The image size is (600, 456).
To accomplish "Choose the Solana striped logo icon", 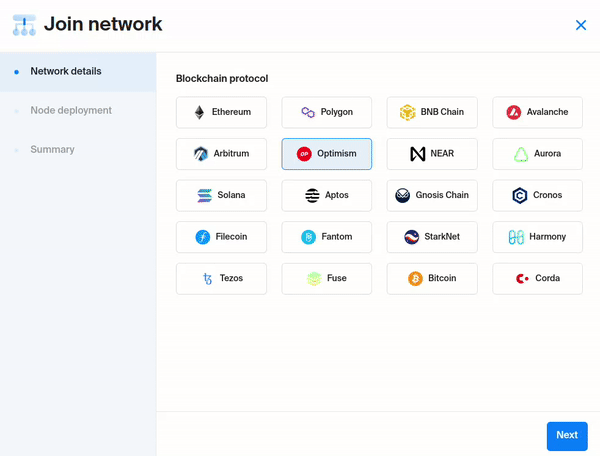I will tap(205, 195).
